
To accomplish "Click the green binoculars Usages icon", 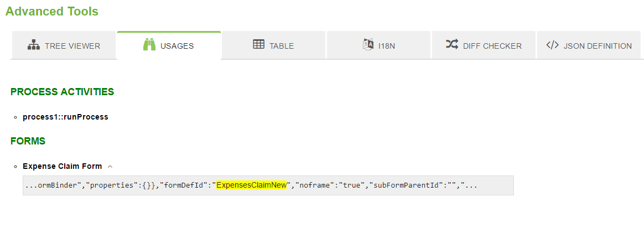I will [x=149, y=45].
